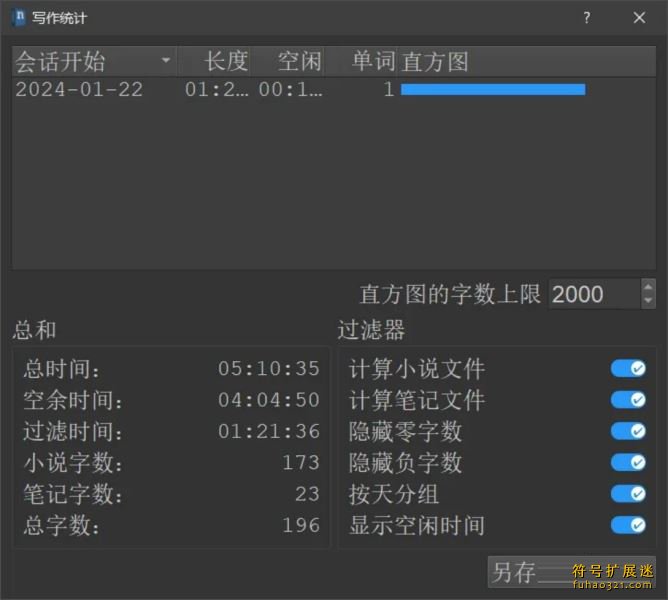Click the total time value 05:10:35
Viewport: 668px width, 600px height.
[x=269, y=369]
